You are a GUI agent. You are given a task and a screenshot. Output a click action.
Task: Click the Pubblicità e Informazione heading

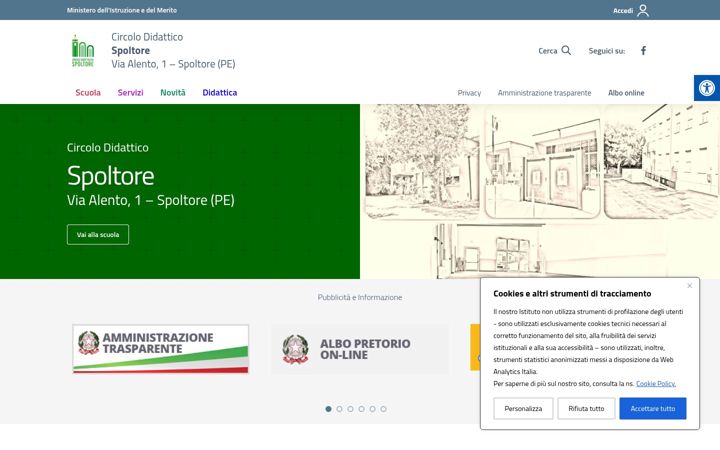360,298
